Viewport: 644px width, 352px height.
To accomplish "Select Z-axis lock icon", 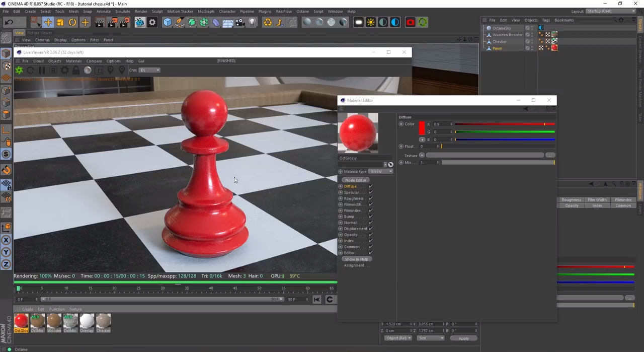I will (7, 264).
